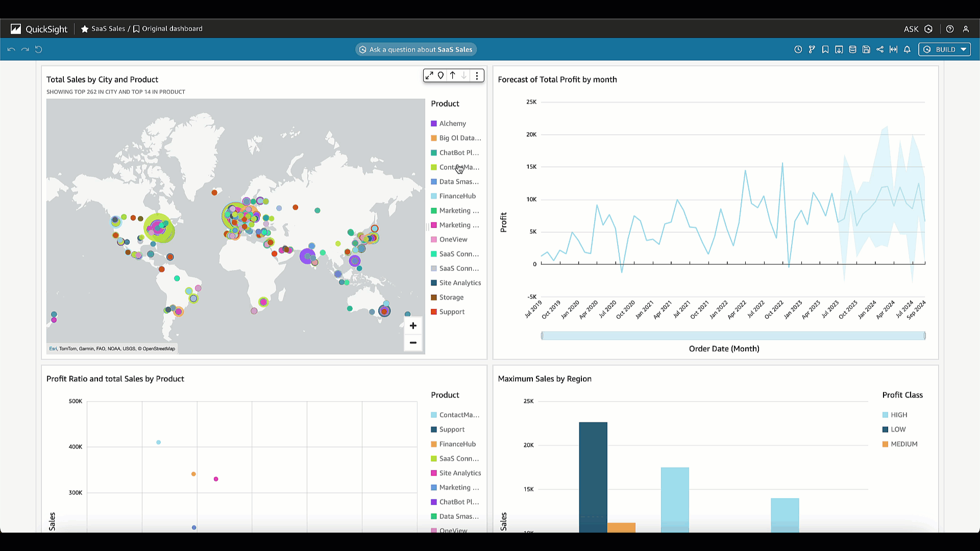This screenshot has height=551, width=980.
Task: Open the share icon in toolbar
Action: 880,49
